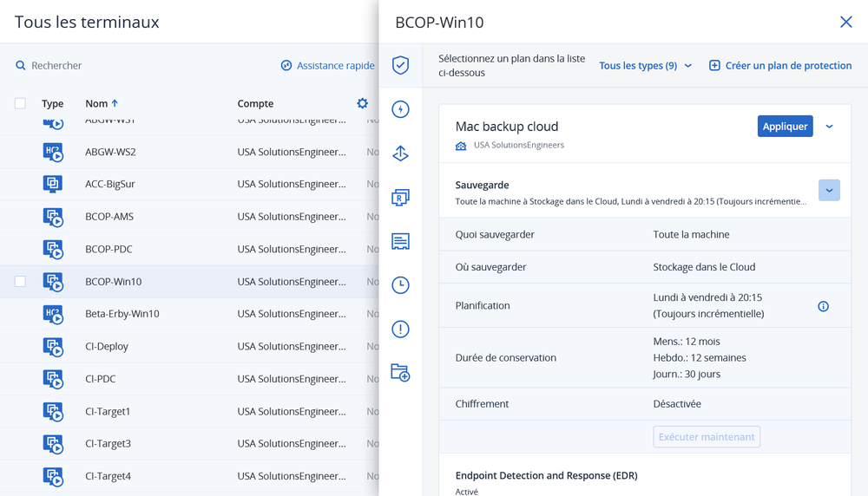868x496 pixels.
Task: Expand the Mac backup cloud plan chevron
Action: (x=829, y=126)
